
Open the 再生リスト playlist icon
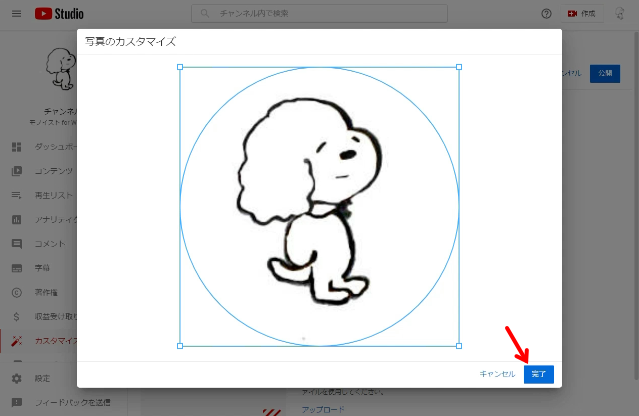[16, 195]
